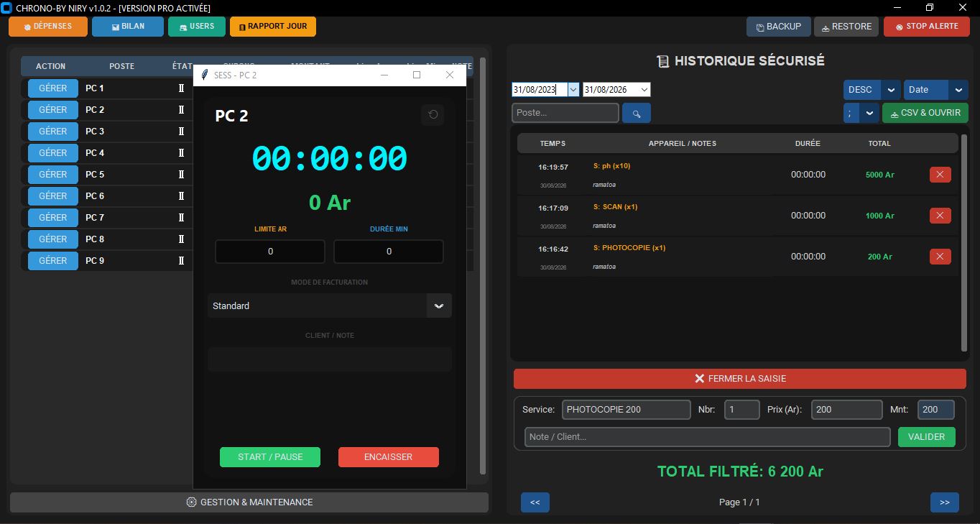
Task: Click the history list vertical scrollbar
Action: coord(964,243)
